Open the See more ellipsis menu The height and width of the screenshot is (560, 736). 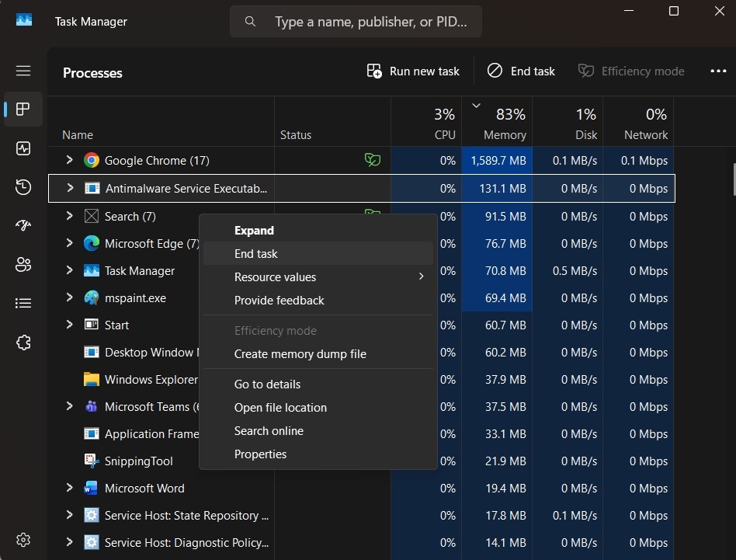click(717, 71)
